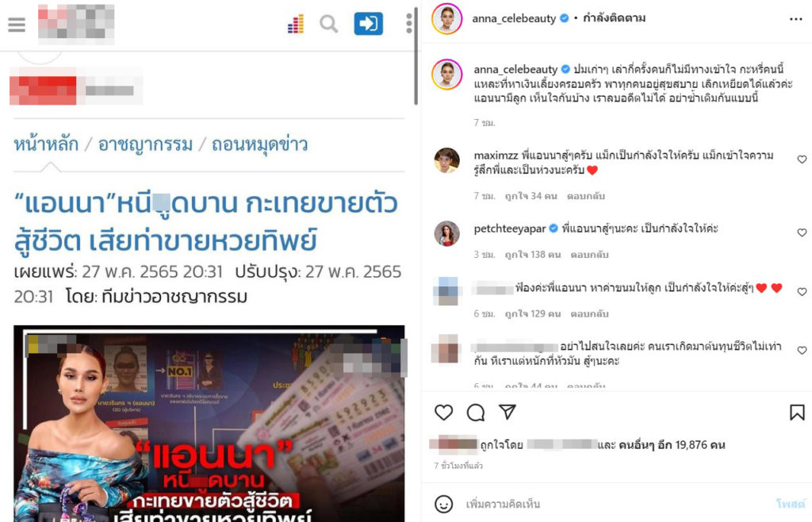This screenshot has height=522, width=812.
Task: Like the Instagram post with heart icon
Action: (x=443, y=413)
